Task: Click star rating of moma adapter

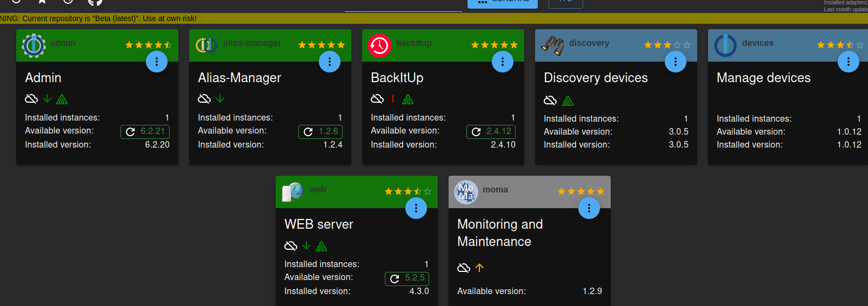Action: click(581, 191)
